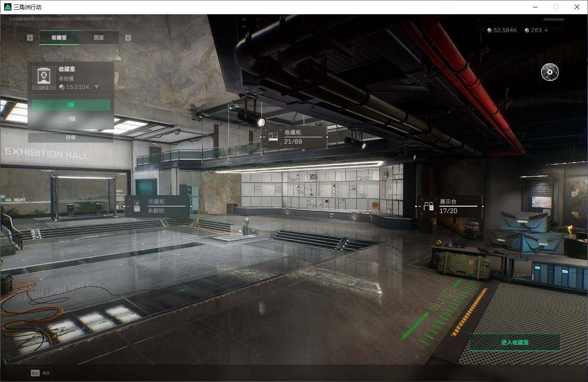
Task: Click the 52,584K silver coin icon
Action: (489, 30)
